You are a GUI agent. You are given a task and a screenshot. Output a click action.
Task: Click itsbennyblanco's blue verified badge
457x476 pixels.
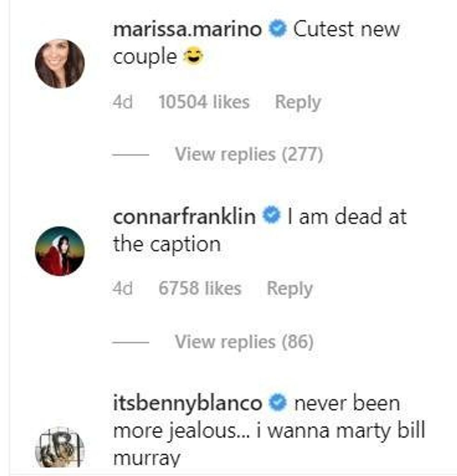(278, 403)
